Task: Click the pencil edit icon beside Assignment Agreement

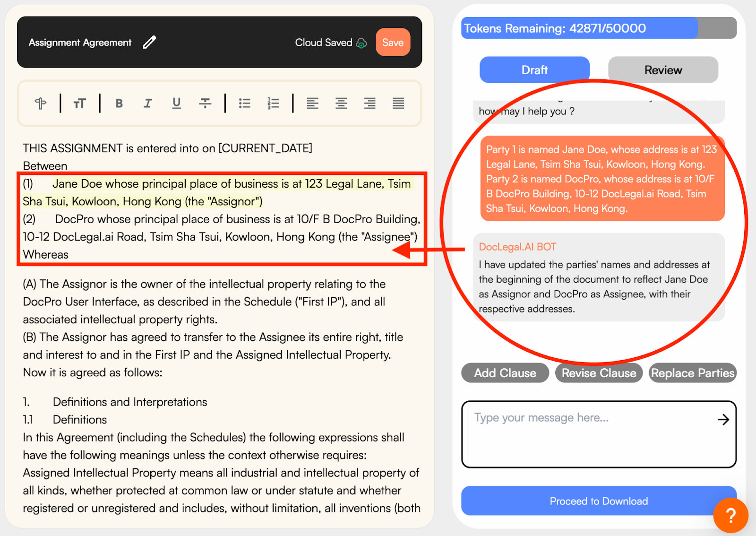Action: coord(149,43)
